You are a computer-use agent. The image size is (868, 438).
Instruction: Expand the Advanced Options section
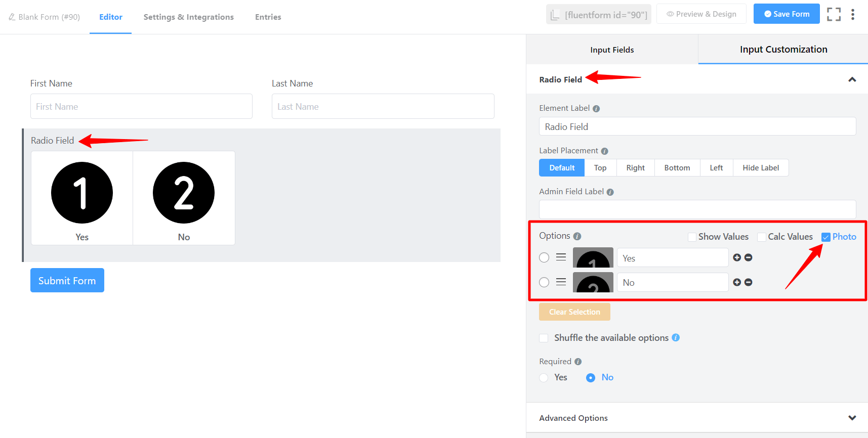(852, 418)
